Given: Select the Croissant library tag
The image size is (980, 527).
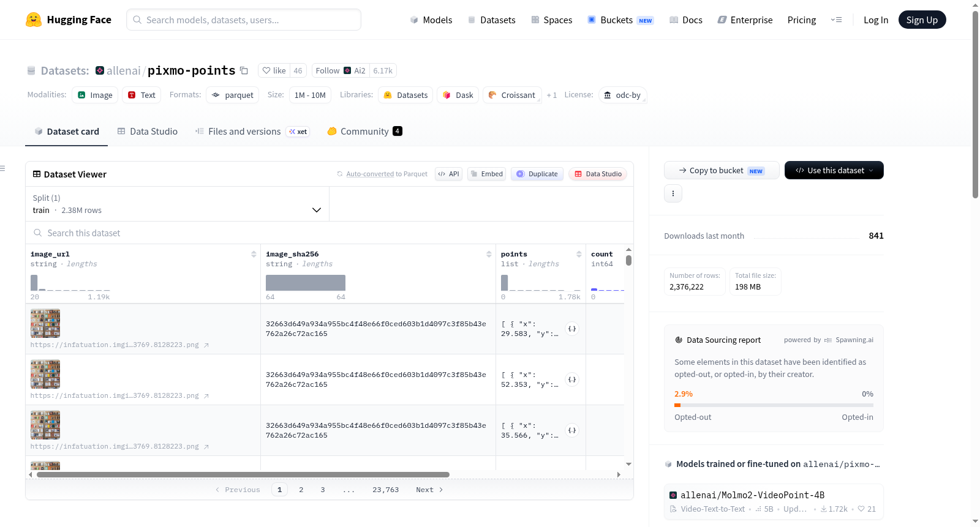Looking at the screenshot, I should click(512, 95).
